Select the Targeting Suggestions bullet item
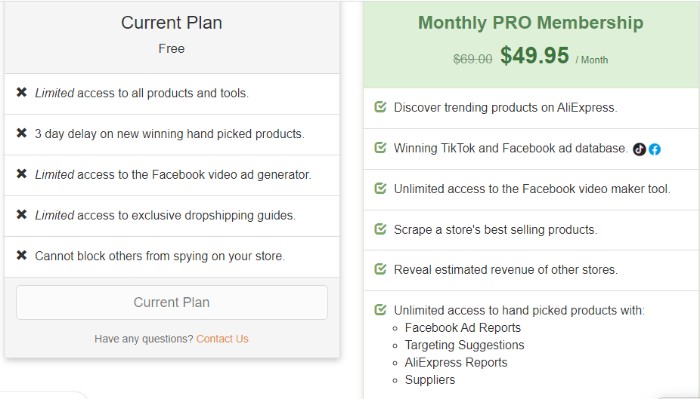Image resolution: width=700 pixels, height=399 pixels. (465, 345)
